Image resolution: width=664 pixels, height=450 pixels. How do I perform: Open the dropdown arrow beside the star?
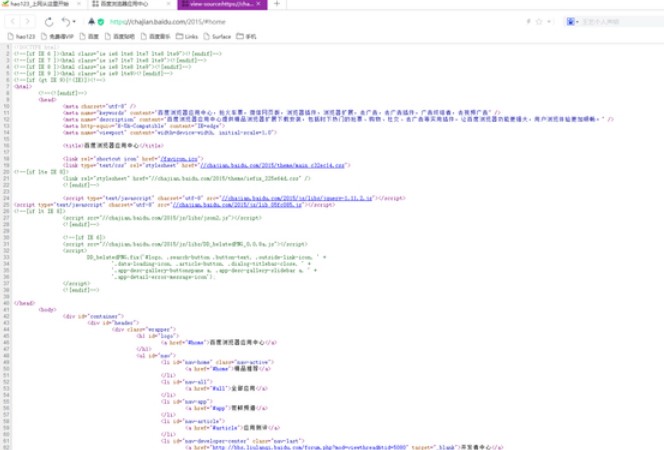[x=549, y=21]
